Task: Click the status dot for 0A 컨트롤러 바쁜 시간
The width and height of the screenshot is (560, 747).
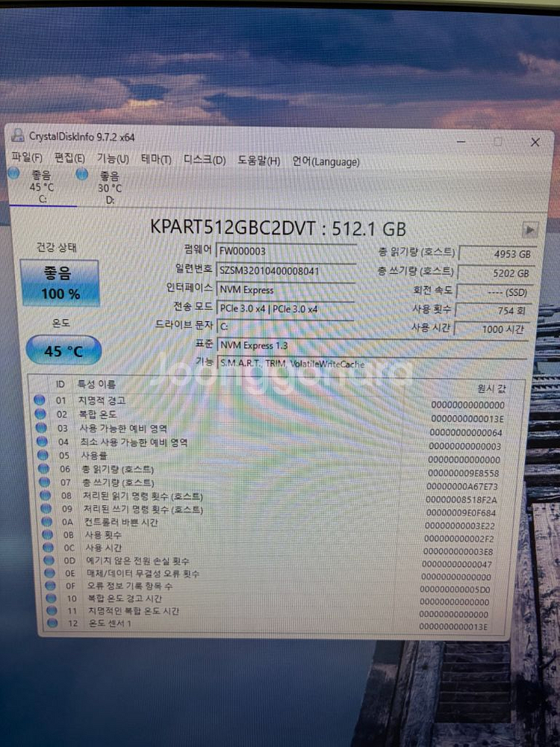Action: (x=46, y=521)
